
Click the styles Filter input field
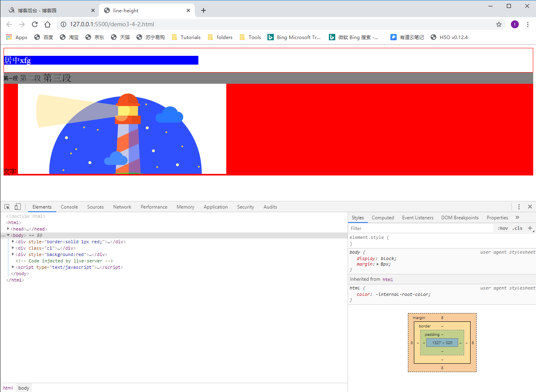[421, 229]
